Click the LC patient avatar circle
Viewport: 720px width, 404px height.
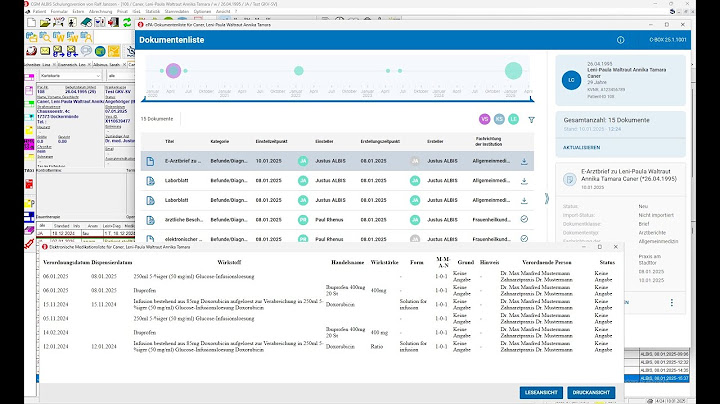pyautogui.click(x=571, y=80)
